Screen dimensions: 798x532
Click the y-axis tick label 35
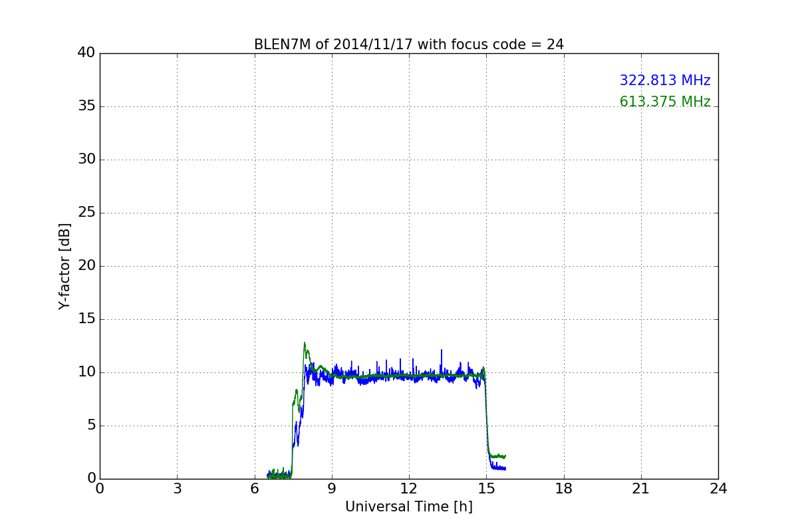click(86, 106)
